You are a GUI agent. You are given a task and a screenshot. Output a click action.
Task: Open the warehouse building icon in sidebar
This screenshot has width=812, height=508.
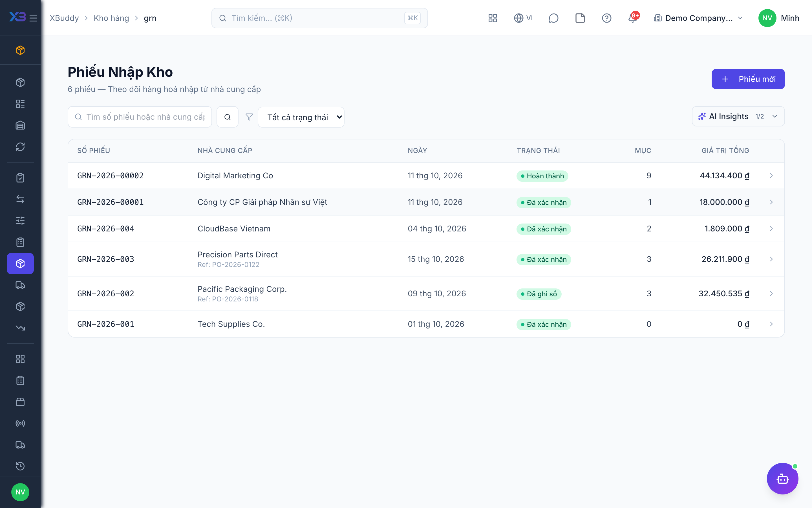(x=20, y=125)
